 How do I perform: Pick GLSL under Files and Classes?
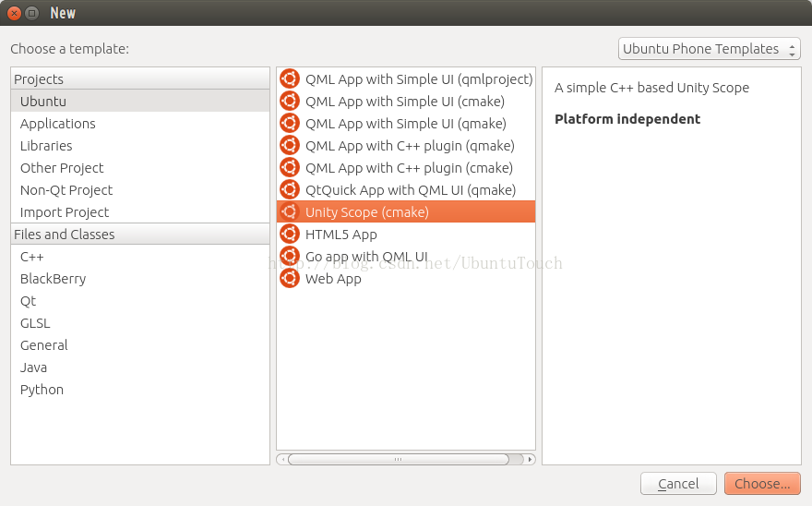coord(140,323)
